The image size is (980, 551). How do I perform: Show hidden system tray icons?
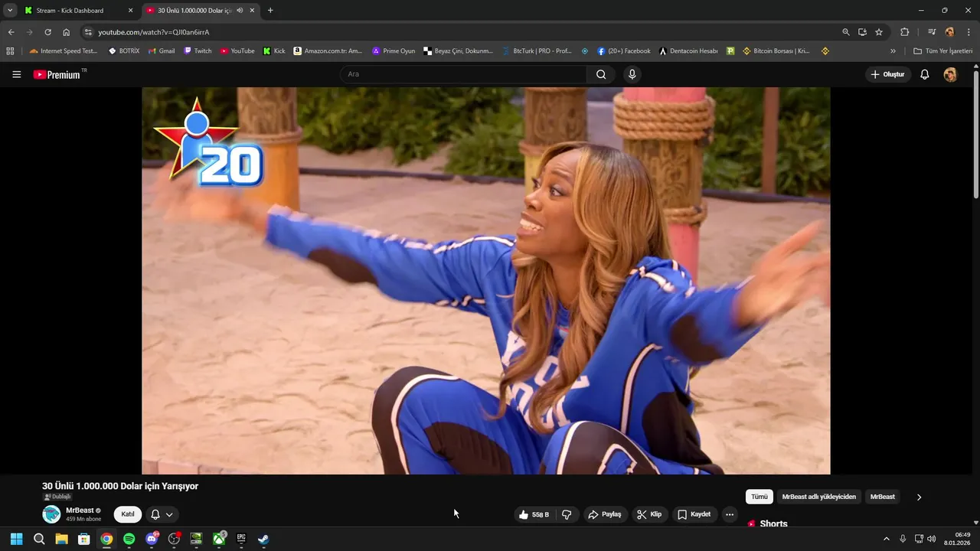(x=887, y=539)
